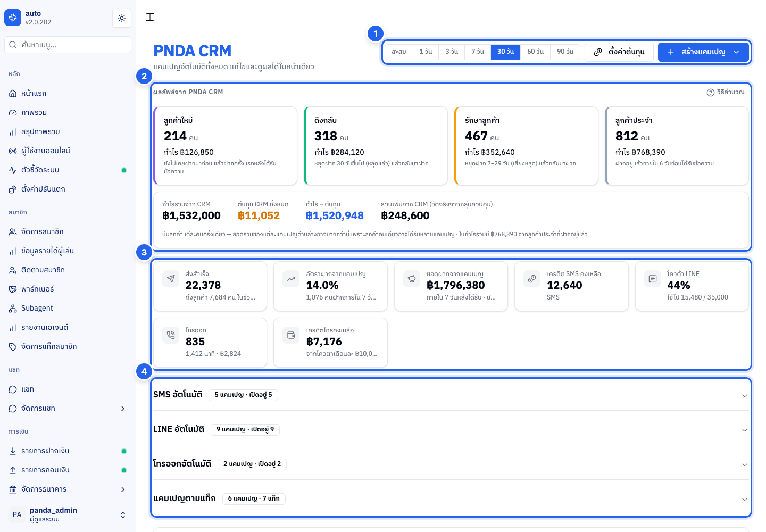Open รายการฝากเงิน download icon
Viewport: 766px width, 532px height.
click(x=13, y=451)
